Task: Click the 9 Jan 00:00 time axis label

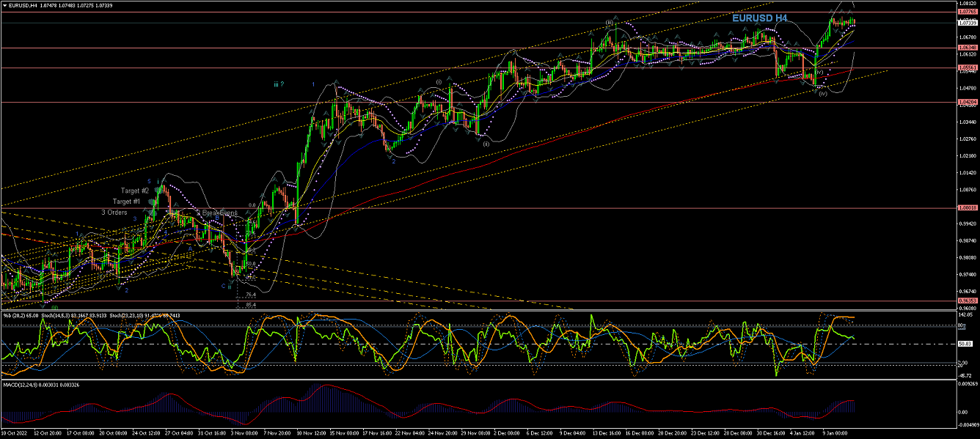Action: (x=833, y=433)
